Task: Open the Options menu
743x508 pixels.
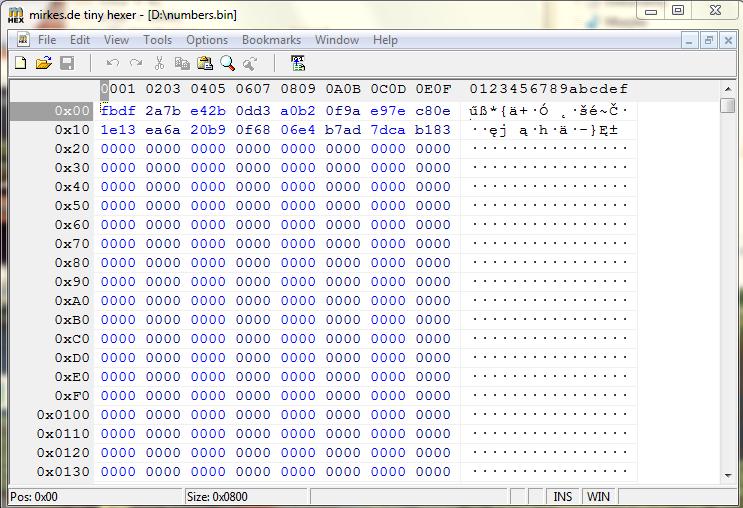Action: tap(207, 40)
